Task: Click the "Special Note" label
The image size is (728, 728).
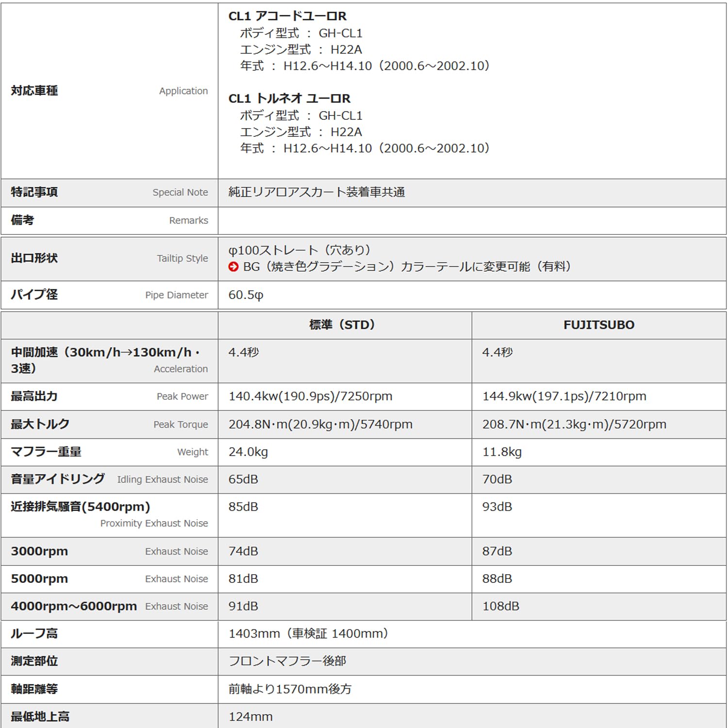Action: pyautogui.click(x=181, y=192)
